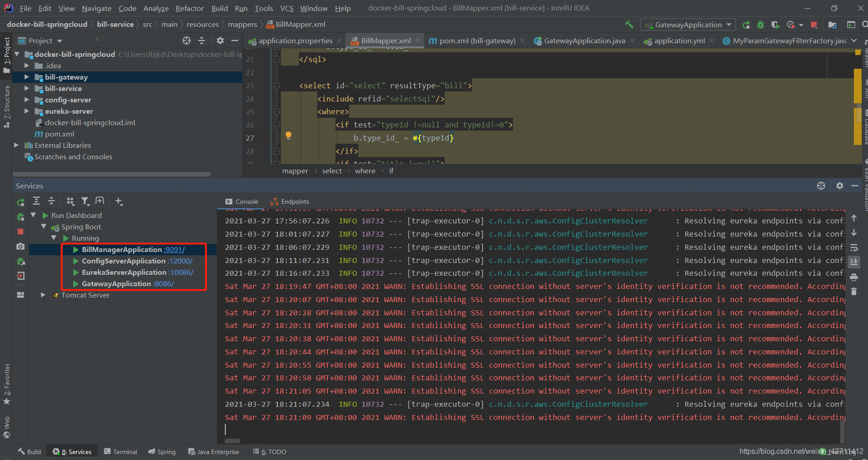Screen dimensions: 868x460
Task: Switch to Endpoints tab in Services
Action: pyautogui.click(x=290, y=202)
